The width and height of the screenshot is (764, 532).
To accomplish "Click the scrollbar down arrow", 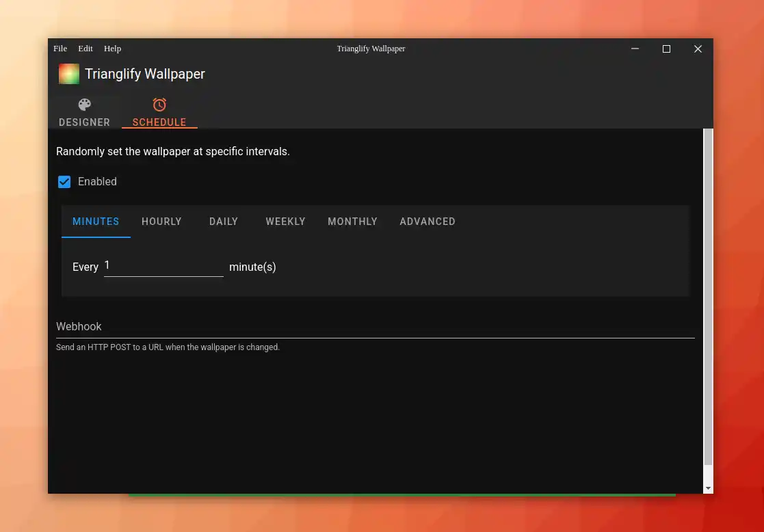I will point(709,488).
